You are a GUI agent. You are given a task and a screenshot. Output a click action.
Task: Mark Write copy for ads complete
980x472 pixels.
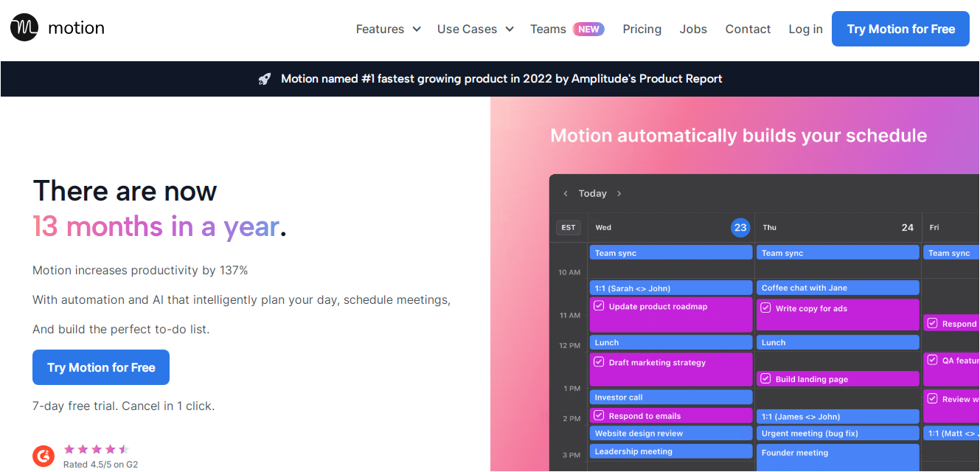(765, 308)
